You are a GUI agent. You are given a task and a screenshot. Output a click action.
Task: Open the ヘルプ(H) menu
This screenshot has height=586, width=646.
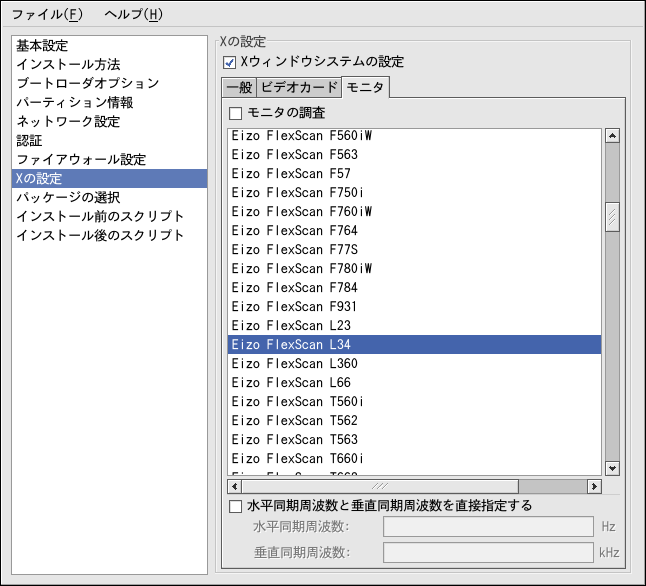pyautogui.click(x=133, y=15)
